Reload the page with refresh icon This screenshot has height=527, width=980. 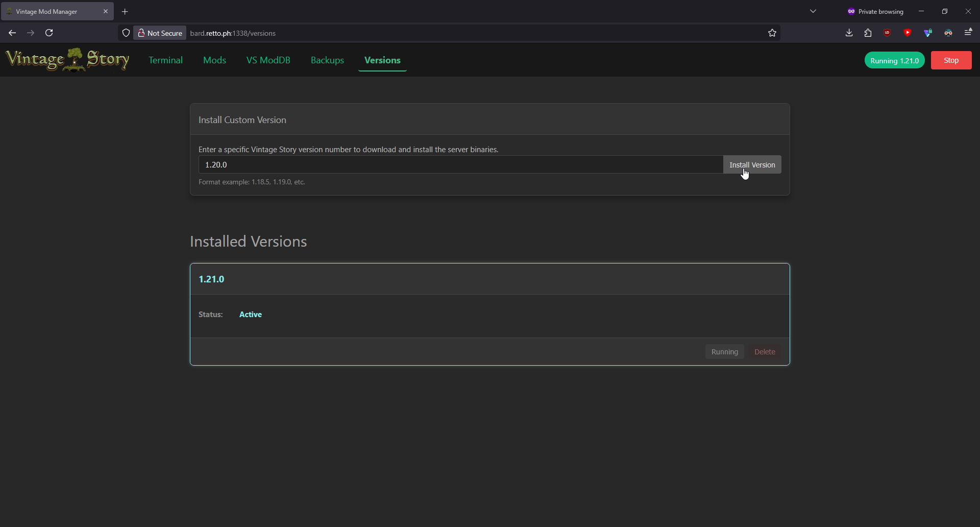pos(49,33)
